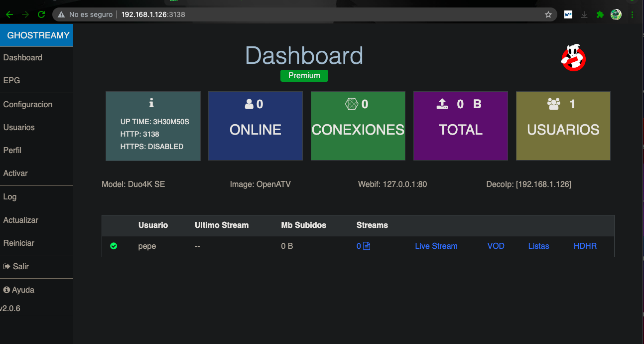Open the Configuracion sidebar item

[28, 104]
